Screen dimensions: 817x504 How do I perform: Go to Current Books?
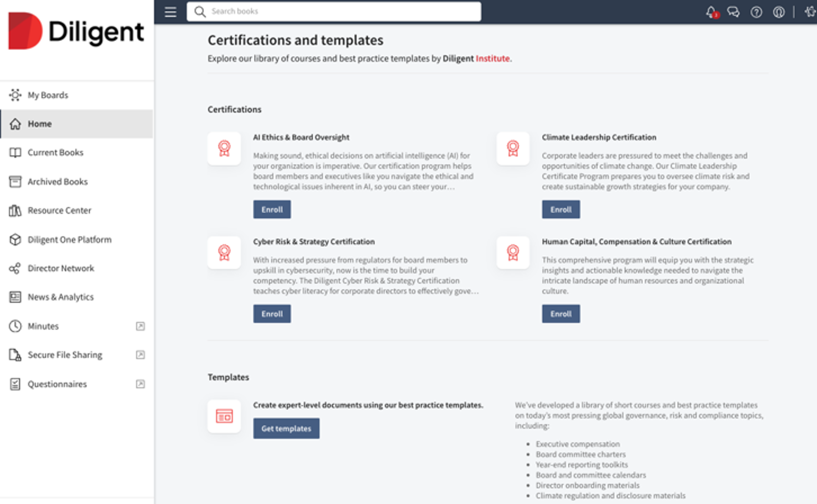click(77, 153)
